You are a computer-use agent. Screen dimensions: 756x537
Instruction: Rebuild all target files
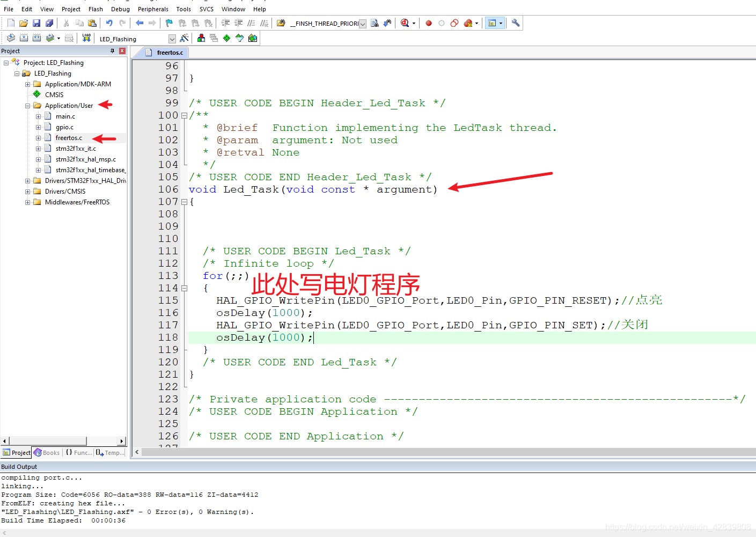[36, 38]
